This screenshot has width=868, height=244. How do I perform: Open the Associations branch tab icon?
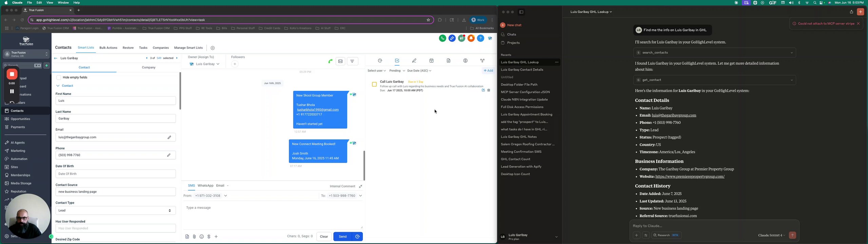(x=482, y=61)
